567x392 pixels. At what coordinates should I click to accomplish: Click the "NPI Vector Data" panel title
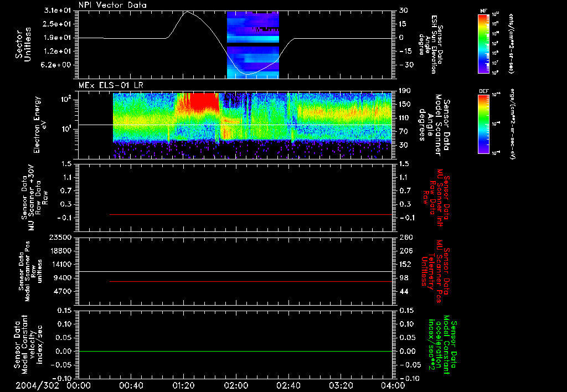112,5
